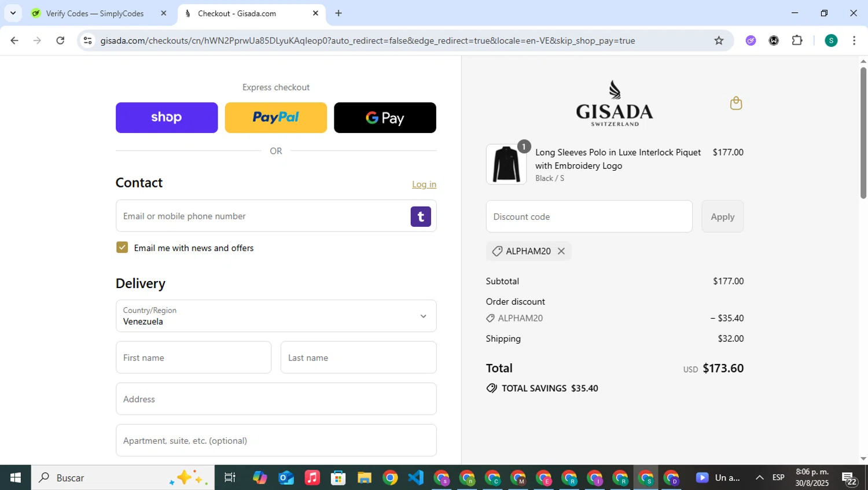Click the purple autofill icon in email field
868x490 pixels.
coord(421,216)
